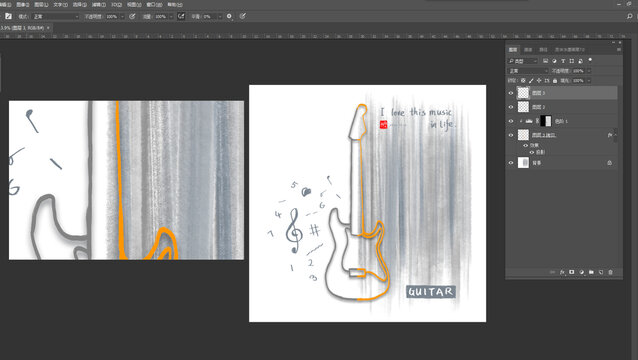Lock layer position icon
This screenshot has width=638, height=360.
click(539, 81)
